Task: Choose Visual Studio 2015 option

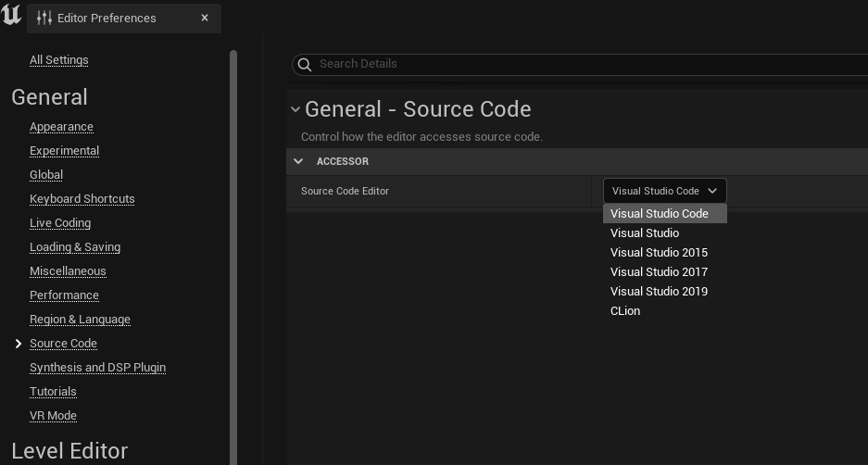Action: (x=665, y=253)
